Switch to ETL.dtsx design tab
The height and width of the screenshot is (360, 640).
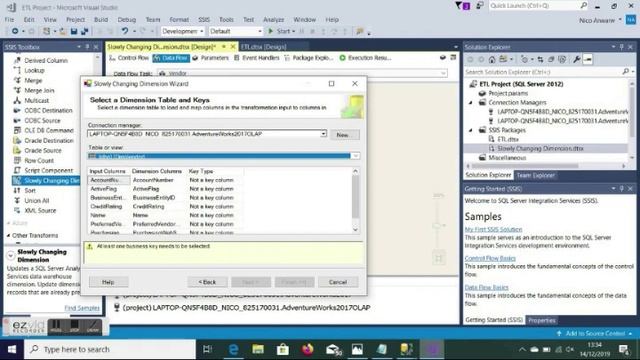[x=263, y=47]
